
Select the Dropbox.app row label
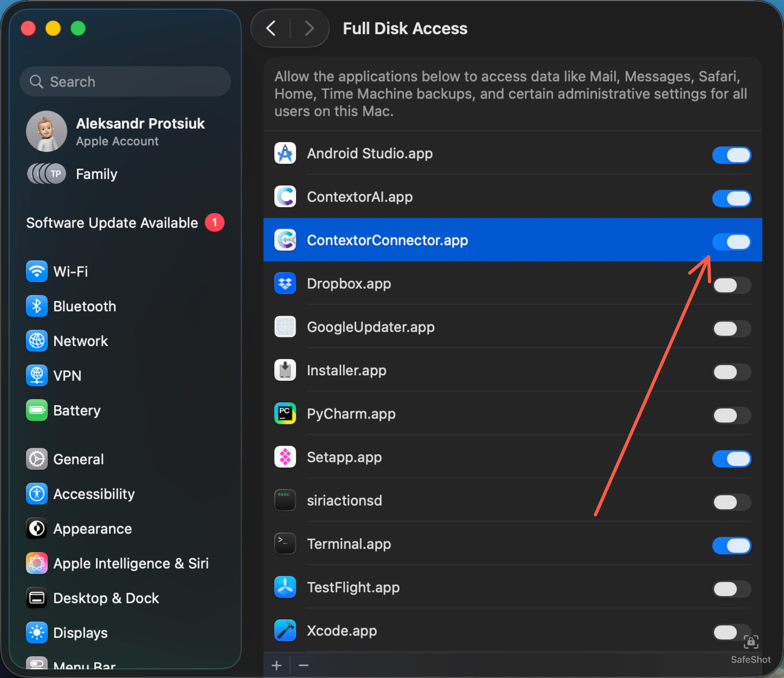click(x=349, y=284)
